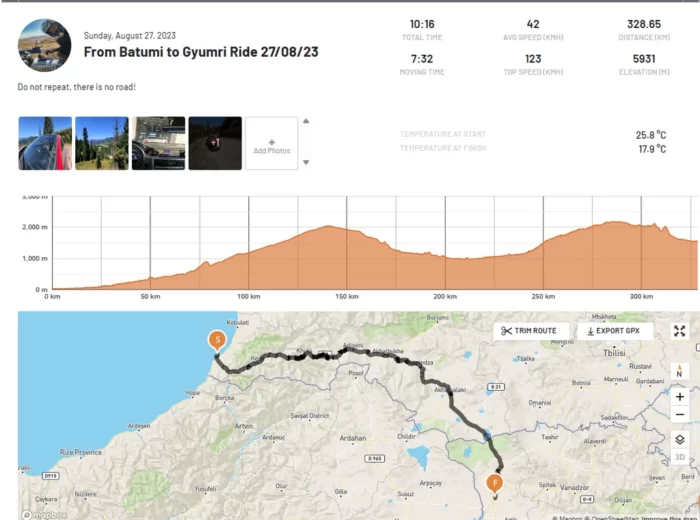Open first photo with red car windshield
Viewport: 700px width, 520px height.
(45, 143)
